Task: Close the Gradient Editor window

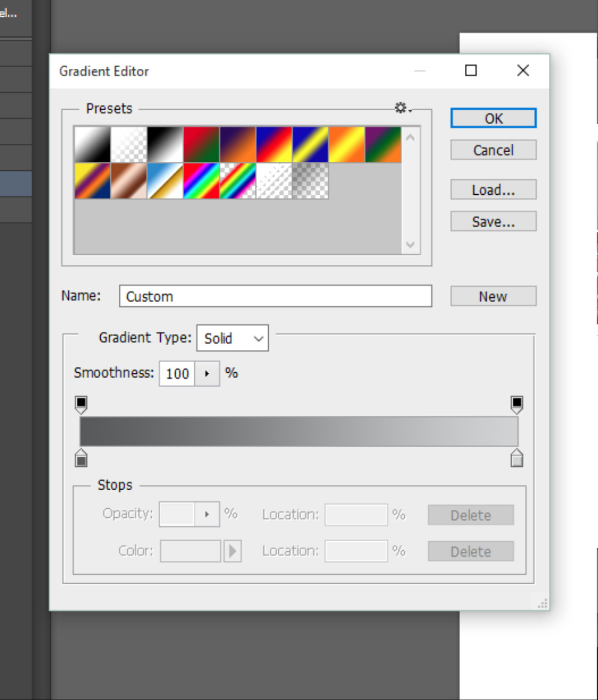Action: 523,71
